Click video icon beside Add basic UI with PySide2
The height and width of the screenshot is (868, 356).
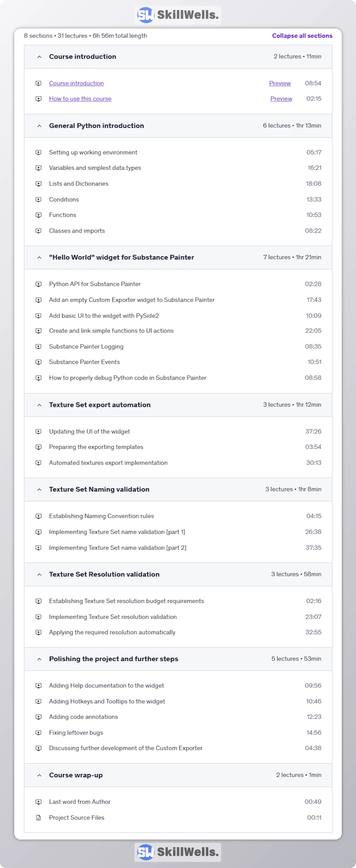(38, 316)
